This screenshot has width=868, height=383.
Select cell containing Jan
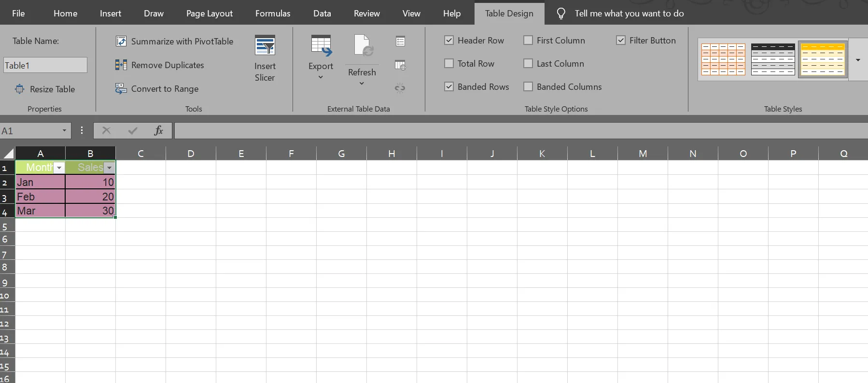(x=41, y=182)
